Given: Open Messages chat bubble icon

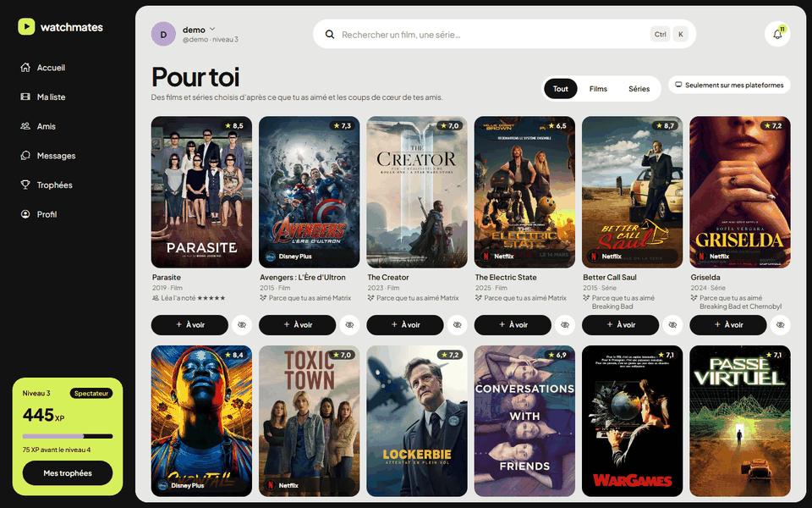Looking at the screenshot, I should pos(25,156).
